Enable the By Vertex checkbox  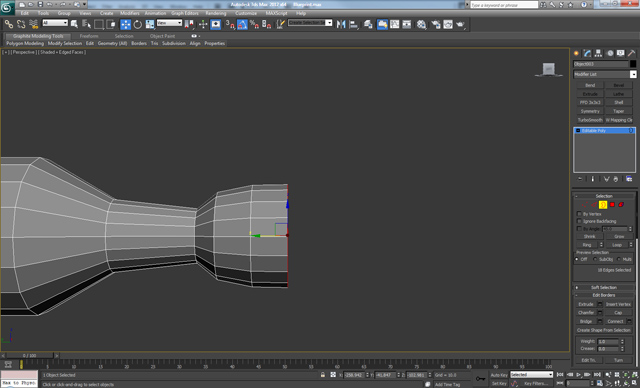pos(579,214)
